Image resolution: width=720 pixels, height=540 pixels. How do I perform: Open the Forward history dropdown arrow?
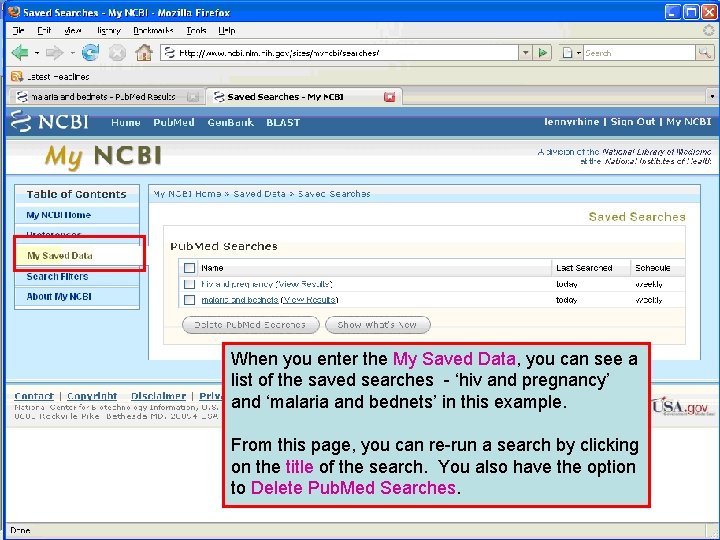coord(73,53)
